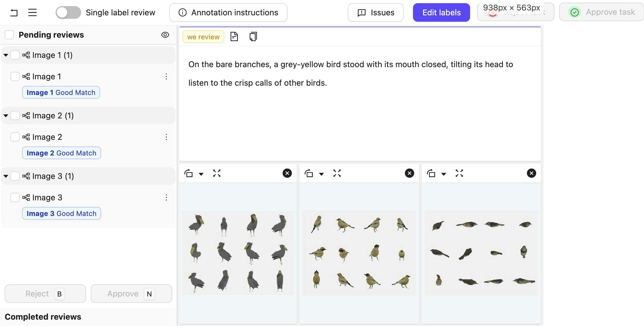Viewport: 644px width, 326px height.
Task: Collapse the Image 1 (1) group
Action: (6, 55)
